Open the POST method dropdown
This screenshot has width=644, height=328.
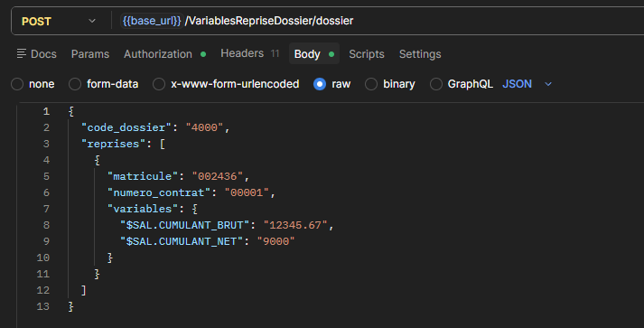59,21
